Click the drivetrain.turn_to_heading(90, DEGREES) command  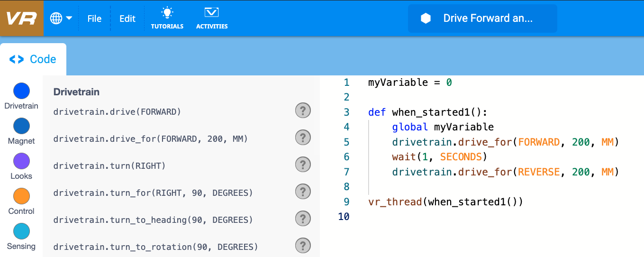tap(153, 220)
